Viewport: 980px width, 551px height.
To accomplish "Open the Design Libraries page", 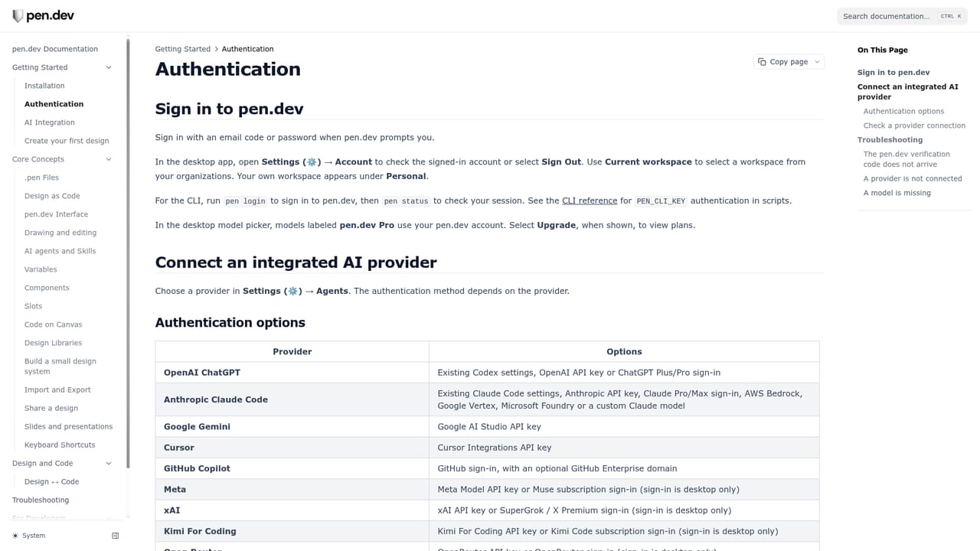I will [x=53, y=343].
